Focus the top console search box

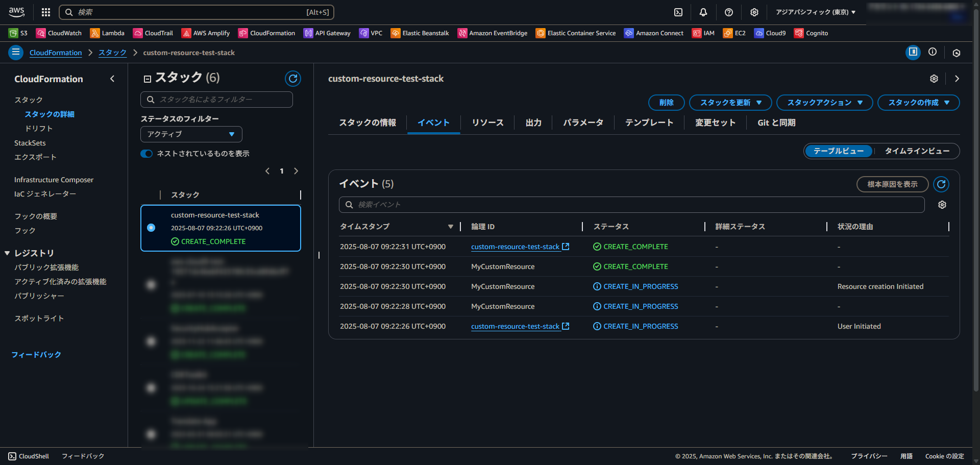197,12
